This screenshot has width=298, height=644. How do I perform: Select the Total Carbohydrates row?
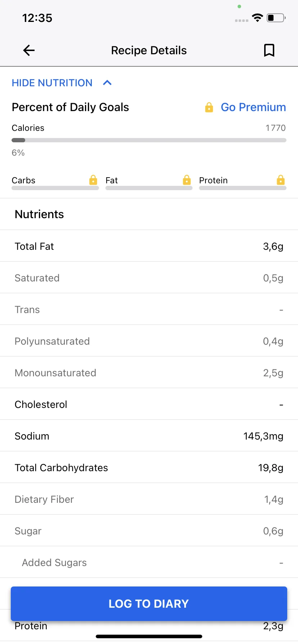149,467
